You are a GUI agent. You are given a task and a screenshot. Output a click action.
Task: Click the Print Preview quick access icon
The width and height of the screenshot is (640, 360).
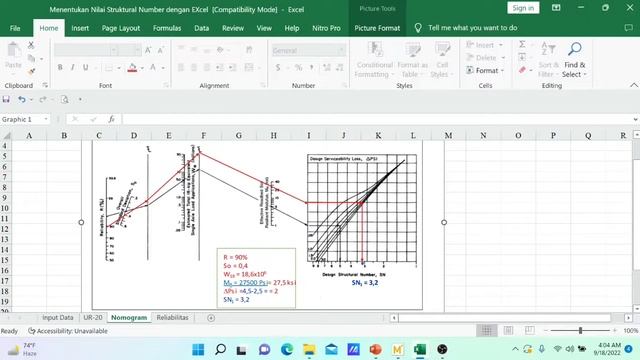coord(64,99)
